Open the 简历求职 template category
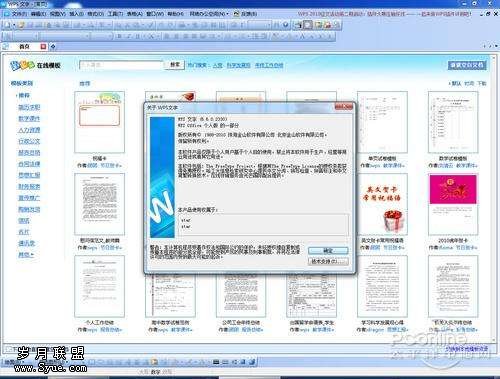Screen dimensions: 500x379 click(x=29, y=107)
